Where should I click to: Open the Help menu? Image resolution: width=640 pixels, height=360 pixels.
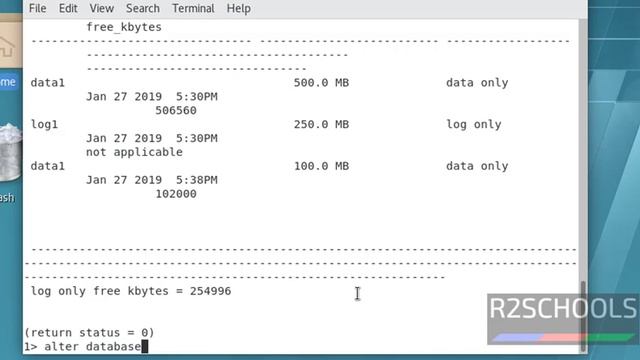point(238,8)
